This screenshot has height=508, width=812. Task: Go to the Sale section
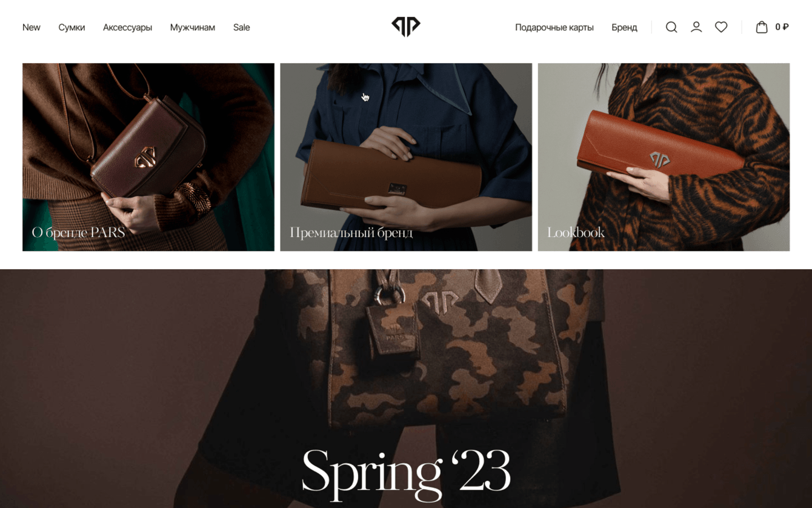[241, 27]
